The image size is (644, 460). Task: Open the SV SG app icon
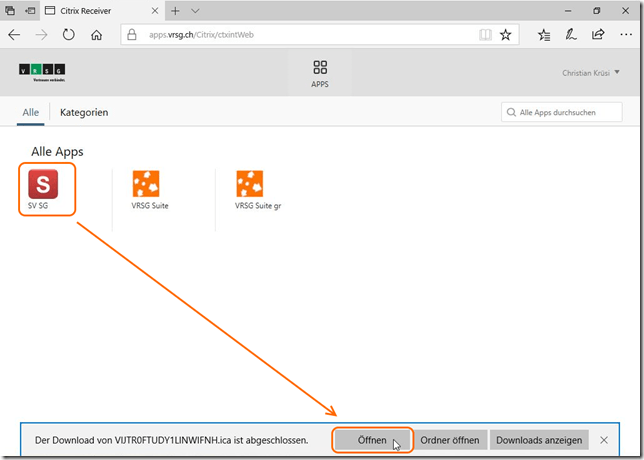(x=42, y=185)
